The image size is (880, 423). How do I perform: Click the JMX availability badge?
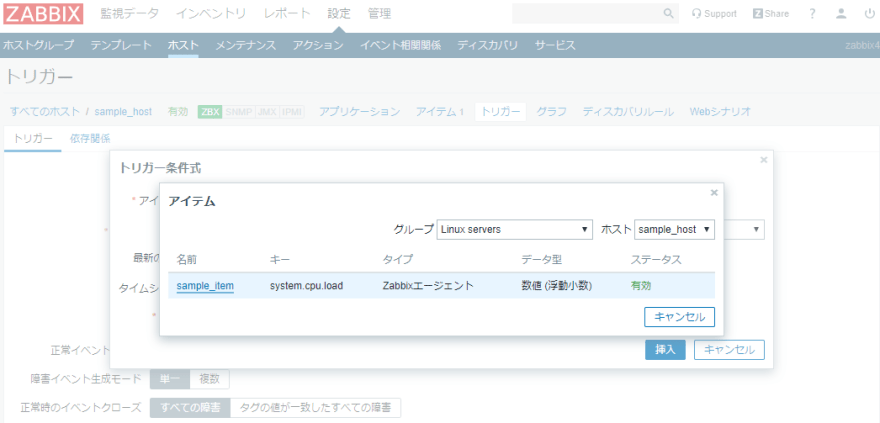[x=267, y=112]
